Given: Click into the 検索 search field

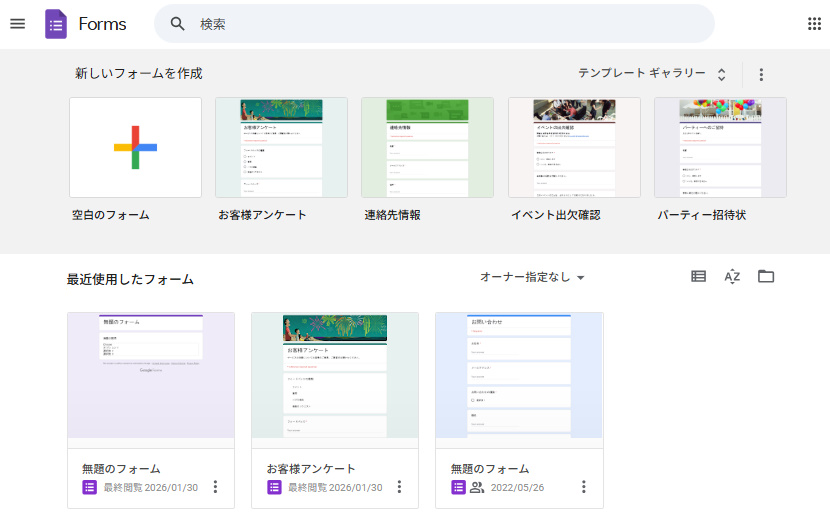Looking at the screenshot, I should click(x=440, y=24).
